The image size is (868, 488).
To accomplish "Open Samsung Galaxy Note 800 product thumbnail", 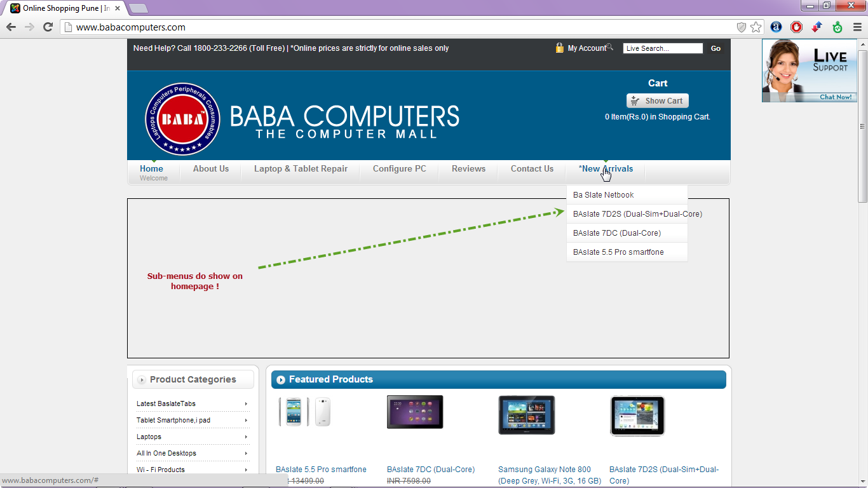I will coord(526,415).
